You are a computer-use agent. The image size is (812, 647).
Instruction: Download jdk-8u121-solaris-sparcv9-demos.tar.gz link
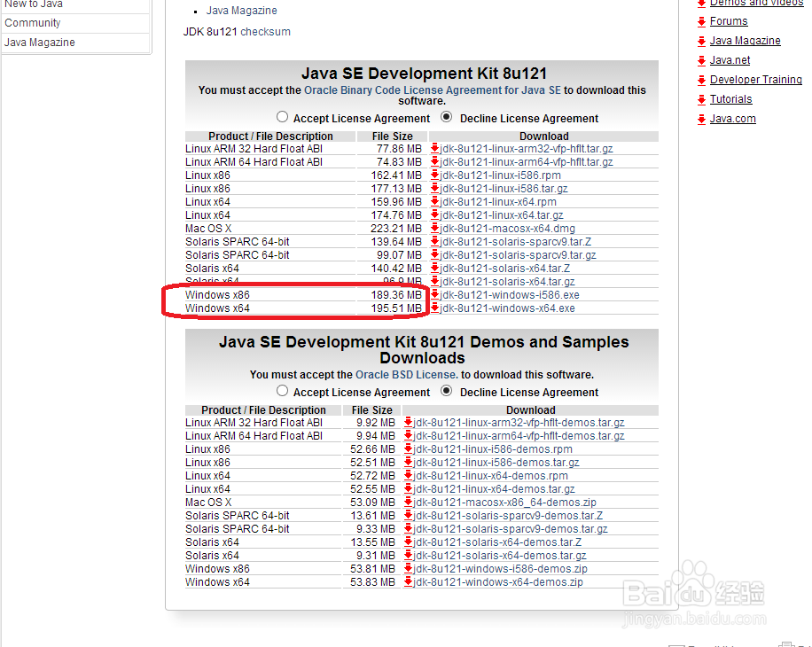click(510, 529)
